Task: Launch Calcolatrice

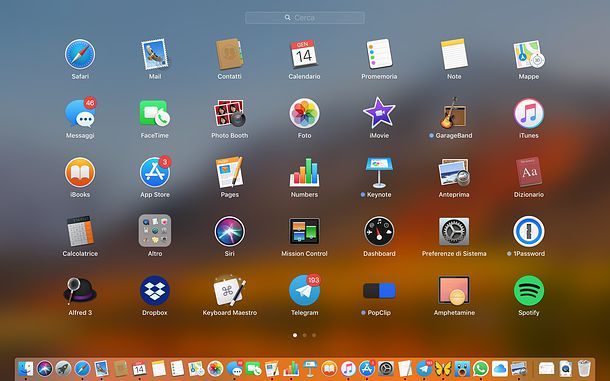Action: pos(80,232)
